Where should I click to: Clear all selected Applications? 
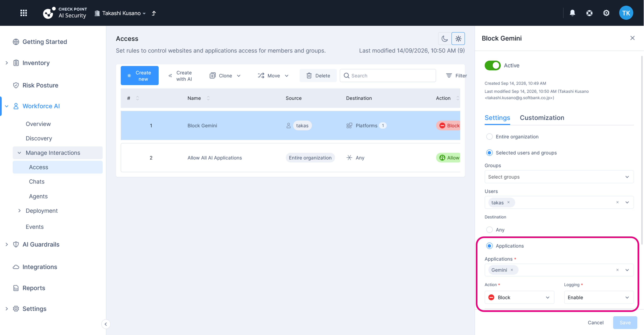[618, 270]
